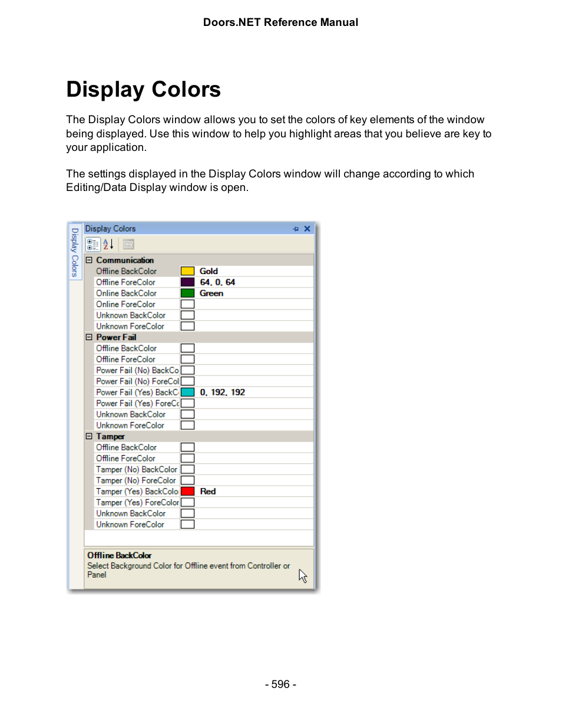Select Offline BackColor under Power Fail

click(136, 348)
